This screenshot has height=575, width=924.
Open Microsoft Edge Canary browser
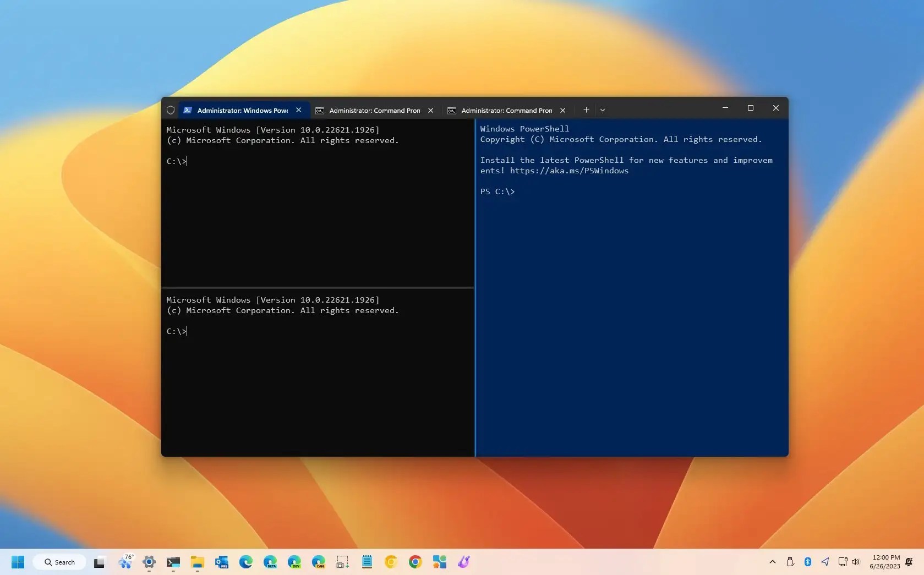click(319, 562)
